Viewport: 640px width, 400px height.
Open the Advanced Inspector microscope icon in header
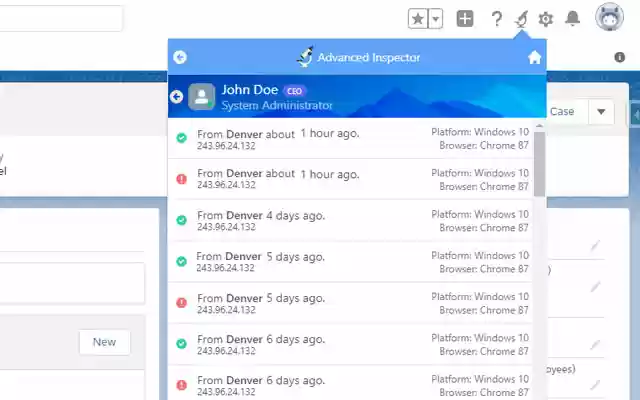521,19
